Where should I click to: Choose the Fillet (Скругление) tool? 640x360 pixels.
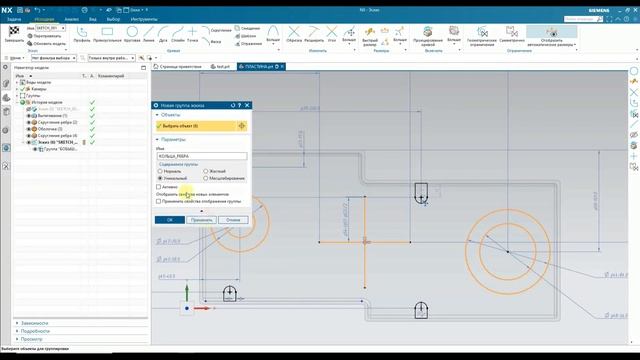tap(217, 30)
